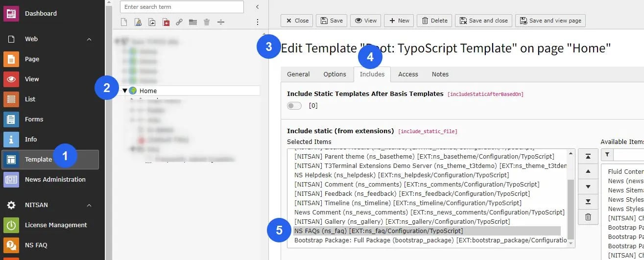Open page tree three-dot options menu
This screenshot has height=260, width=644.
pyautogui.click(x=258, y=22)
